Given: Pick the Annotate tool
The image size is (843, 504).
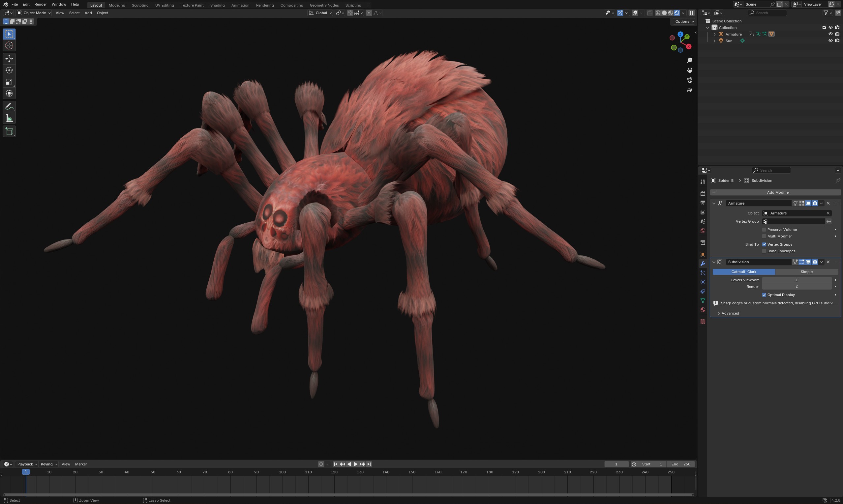Looking at the screenshot, I should click(9, 107).
